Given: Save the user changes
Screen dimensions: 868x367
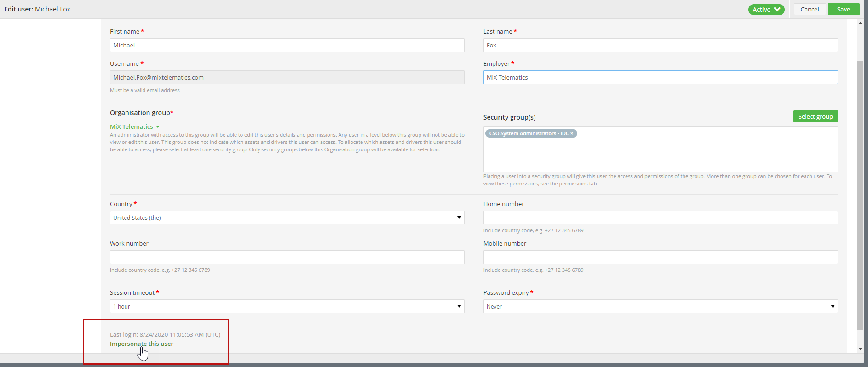Looking at the screenshot, I should click(x=843, y=9).
